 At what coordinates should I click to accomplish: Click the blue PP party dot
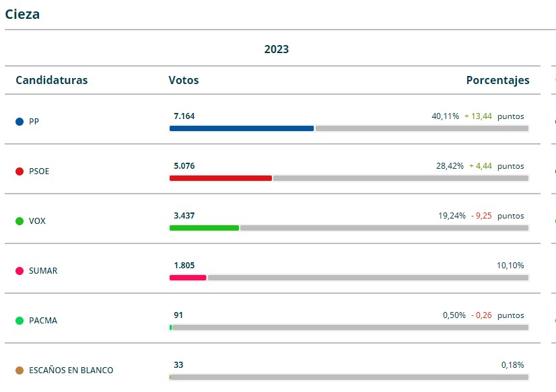[20, 122]
